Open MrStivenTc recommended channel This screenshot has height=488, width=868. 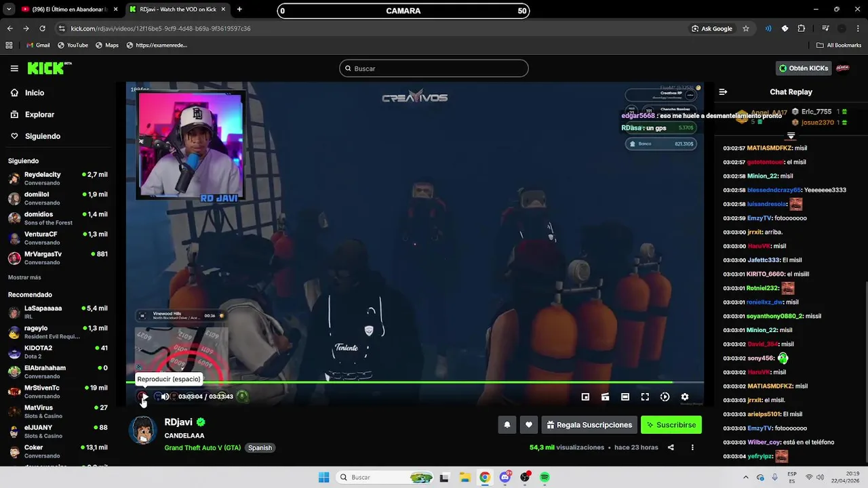[58, 392]
